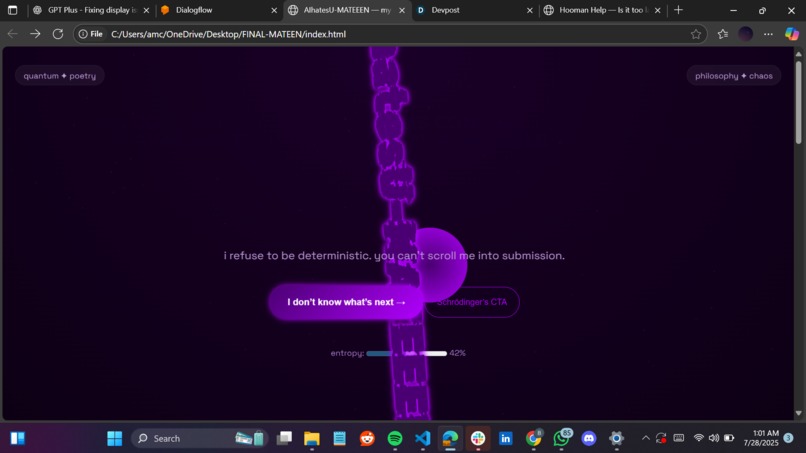Open Microsoft Edge from taskbar
The height and width of the screenshot is (453, 806).
(450, 439)
